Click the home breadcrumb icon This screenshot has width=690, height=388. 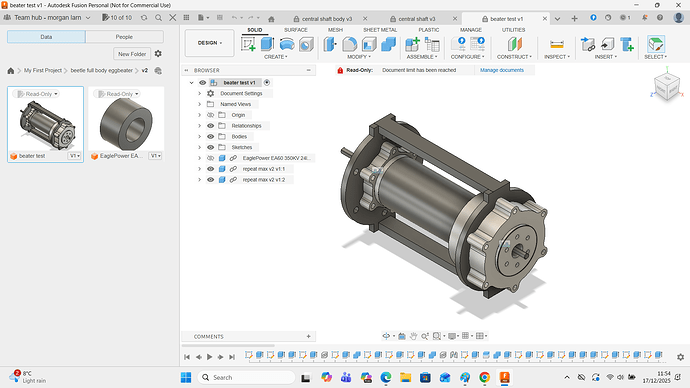11,70
